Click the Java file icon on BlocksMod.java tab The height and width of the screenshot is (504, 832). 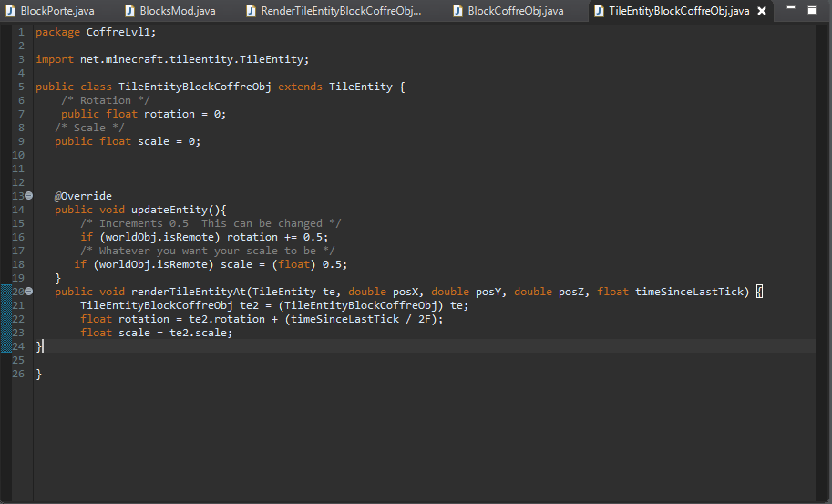(x=130, y=11)
